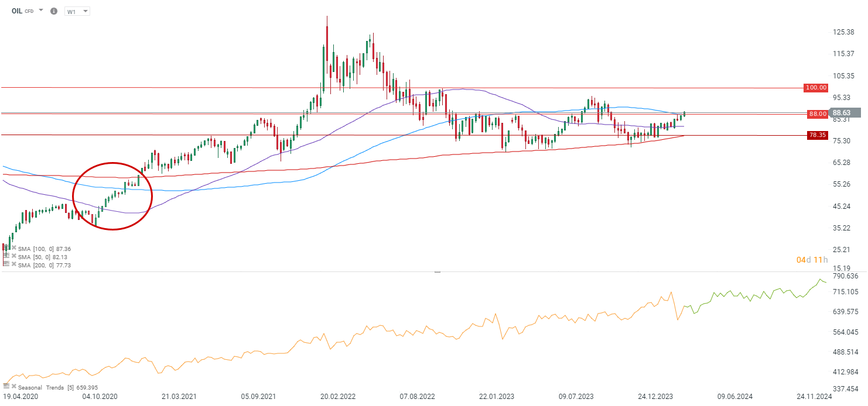Click the 22.01.2023 date label
The image size is (868, 406).
pyautogui.click(x=497, y=397)
